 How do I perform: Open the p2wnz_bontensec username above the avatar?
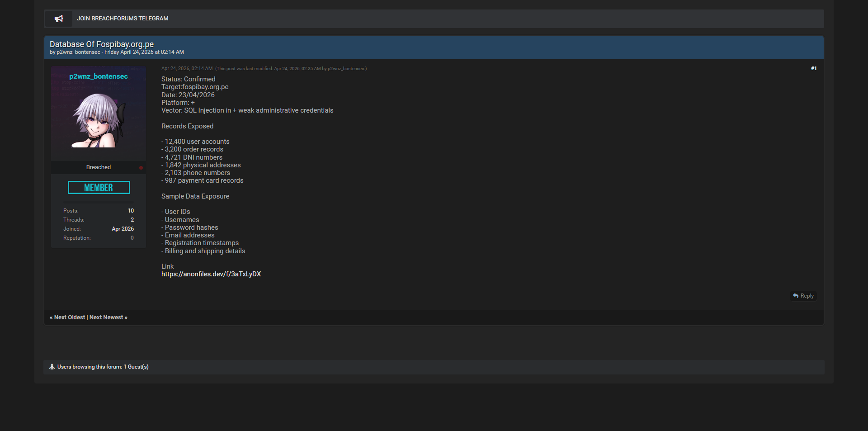pyautogui.click(x=99, y=76)
